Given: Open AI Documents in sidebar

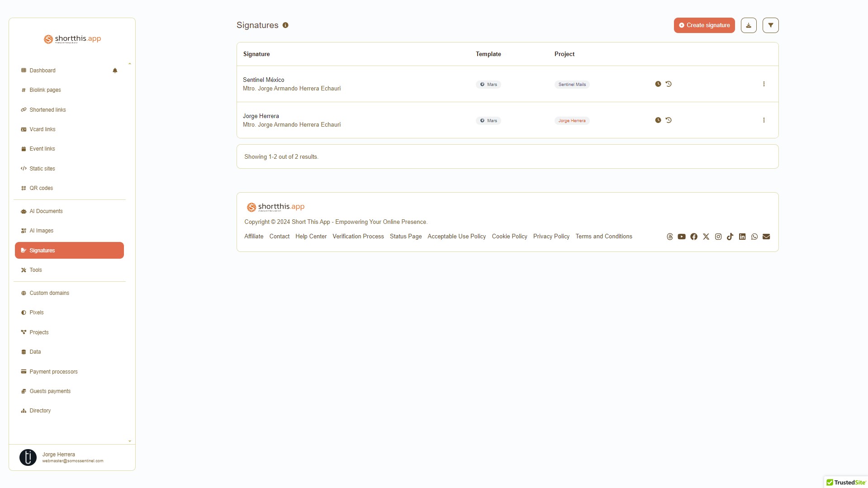Looking at the screenshot, I should pos(46,211).
